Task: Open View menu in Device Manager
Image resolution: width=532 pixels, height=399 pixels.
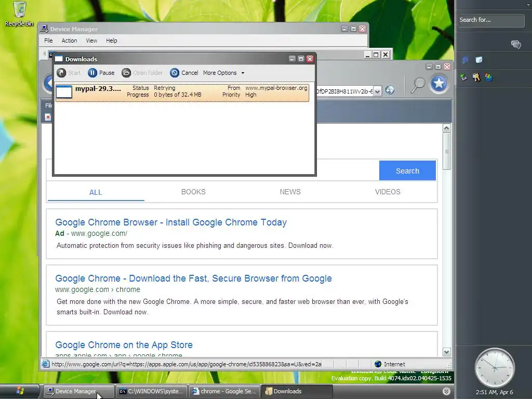Action: coord(91,41)
